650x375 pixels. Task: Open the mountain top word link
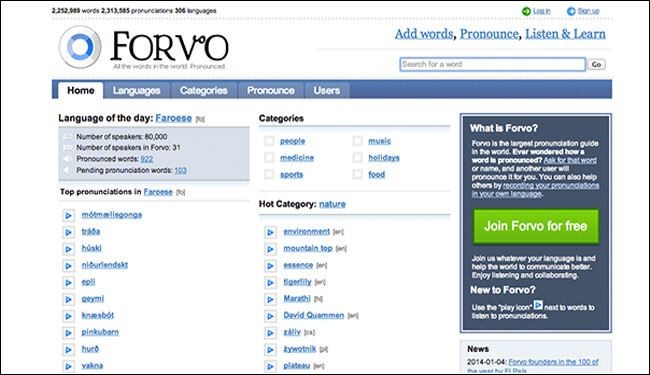308,248
